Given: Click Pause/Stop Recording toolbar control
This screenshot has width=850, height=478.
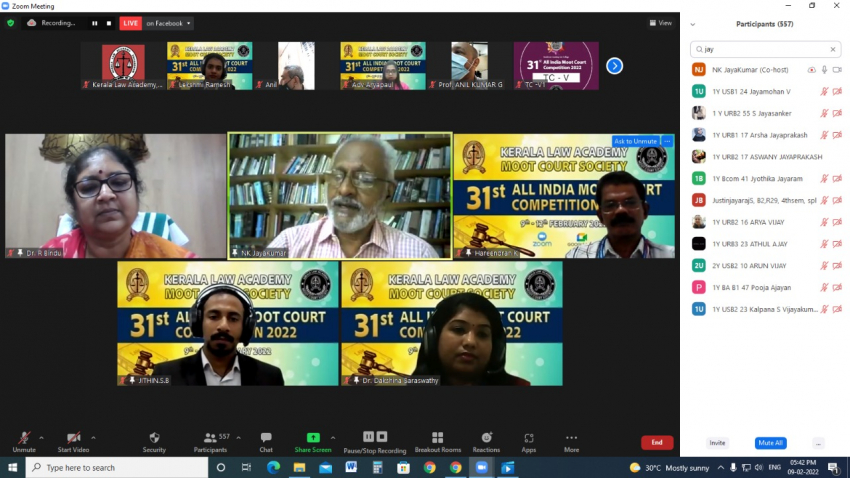Looking at the screenshot, I should click(375, 442).
